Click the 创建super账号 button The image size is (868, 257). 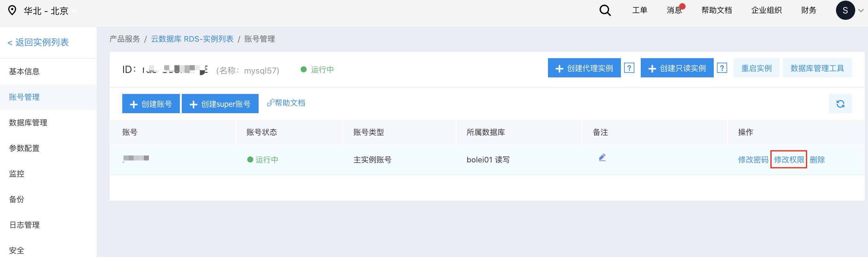point(220,104)
